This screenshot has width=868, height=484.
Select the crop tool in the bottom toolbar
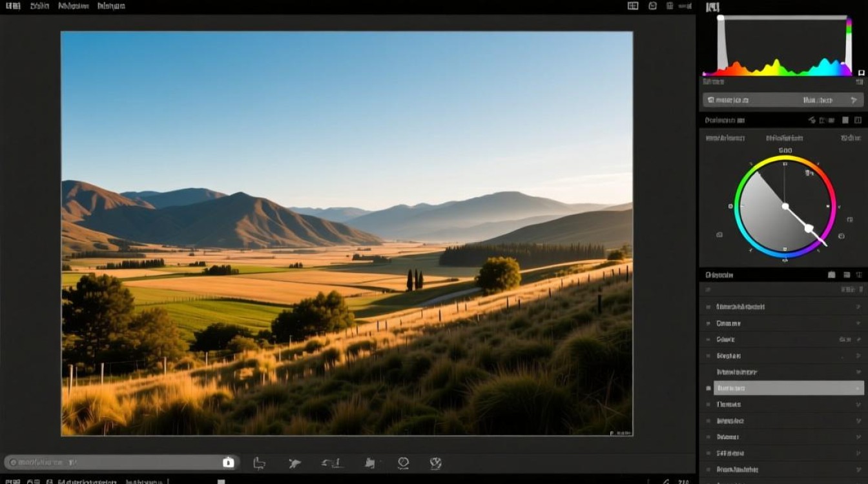pos(259,463)
